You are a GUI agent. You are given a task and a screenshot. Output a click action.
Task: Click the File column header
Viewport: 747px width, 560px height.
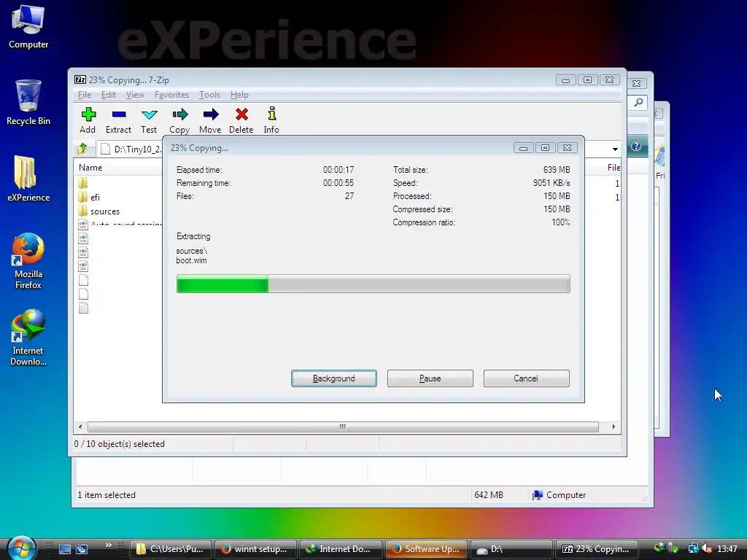click(x=614, y=168)
